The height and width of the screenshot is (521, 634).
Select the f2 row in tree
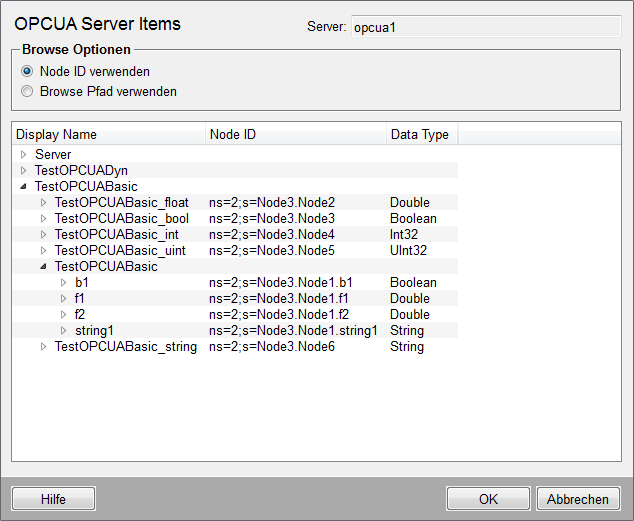click(x=81, y=315)
